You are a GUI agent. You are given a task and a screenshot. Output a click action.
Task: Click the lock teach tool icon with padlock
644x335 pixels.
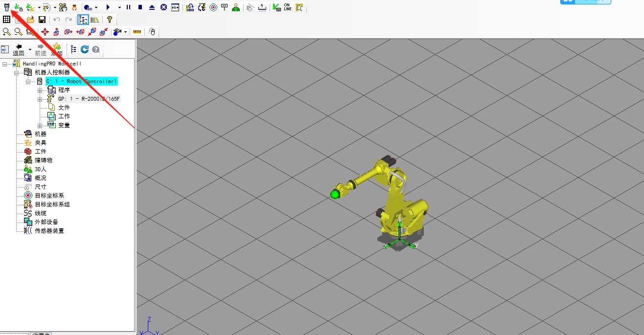click(x=18, y=7)
